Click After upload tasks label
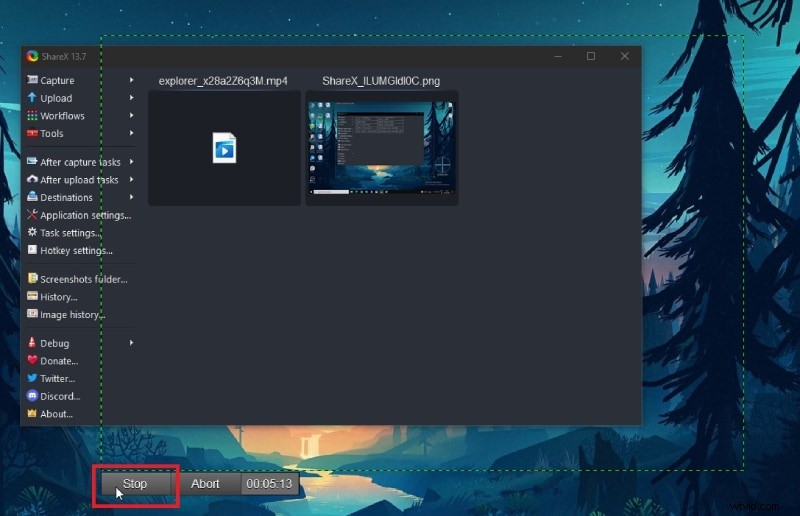This screenshot has width=800, height=516. [x=79, y=180]
